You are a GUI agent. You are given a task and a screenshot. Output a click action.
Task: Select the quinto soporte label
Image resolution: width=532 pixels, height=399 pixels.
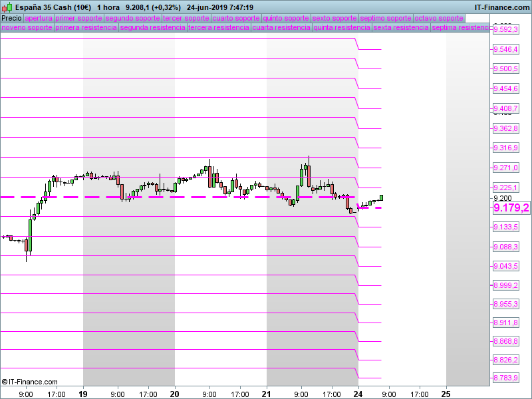[x=286, y=18]
